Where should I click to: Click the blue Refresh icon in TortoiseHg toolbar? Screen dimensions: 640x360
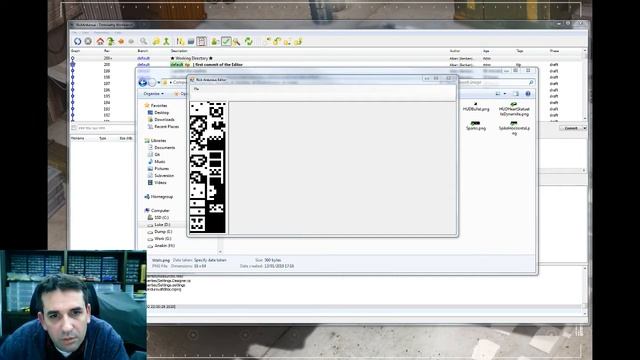77,41
